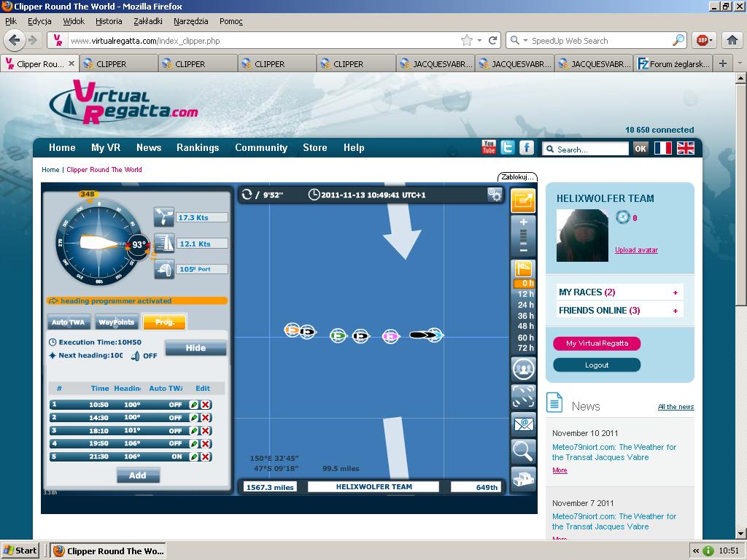The height and width of the screenshot is (560, 747).
Task: Open the mail envelope icon
Action: (x=523, y=424)
